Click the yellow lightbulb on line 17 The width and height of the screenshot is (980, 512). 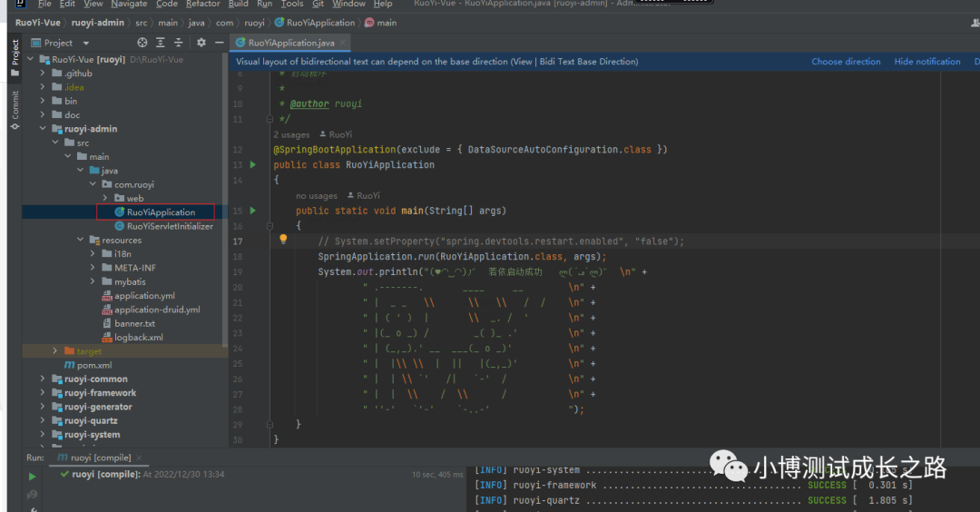pyautogui.click(x=283, y=241)
